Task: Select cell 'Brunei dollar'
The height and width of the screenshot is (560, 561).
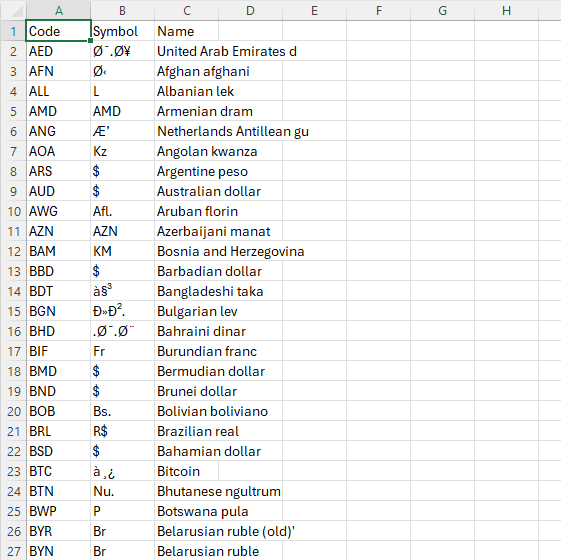Action: coord(186,391)
